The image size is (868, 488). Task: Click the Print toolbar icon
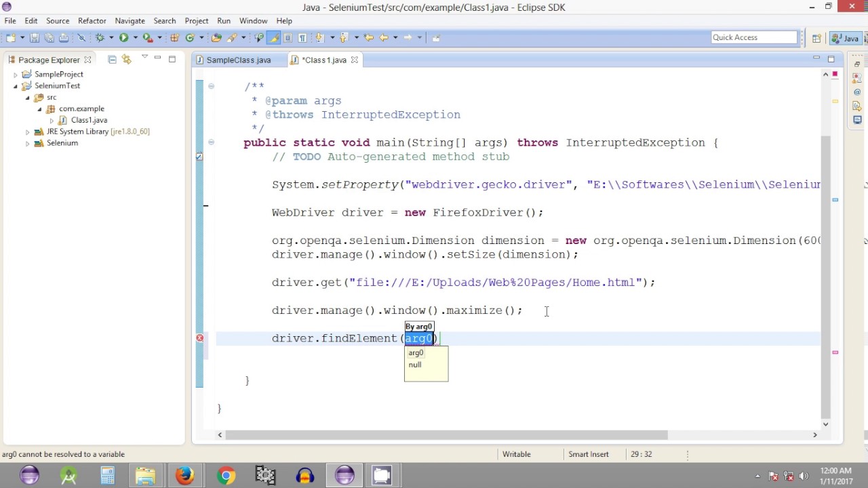click(x=64, y=38)
